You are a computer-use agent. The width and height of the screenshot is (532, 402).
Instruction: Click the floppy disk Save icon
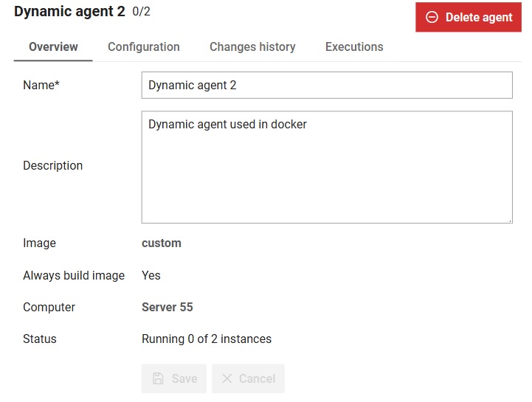coord(158,378)
